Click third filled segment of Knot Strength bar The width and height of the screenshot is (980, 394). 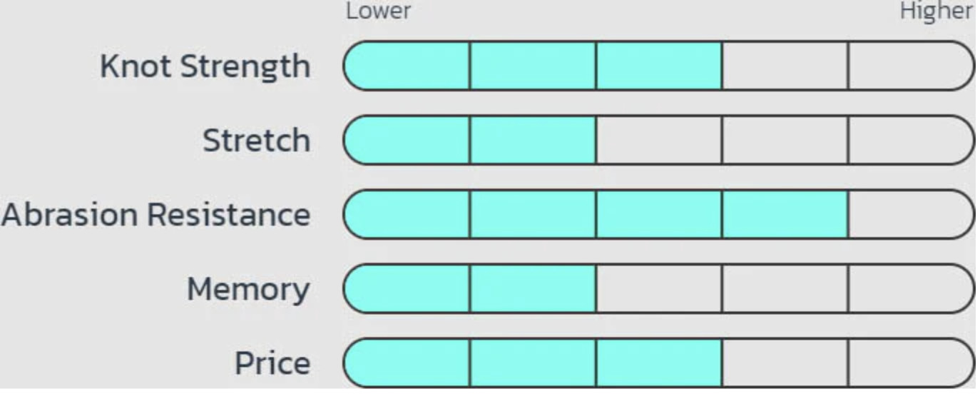(658, 66)
